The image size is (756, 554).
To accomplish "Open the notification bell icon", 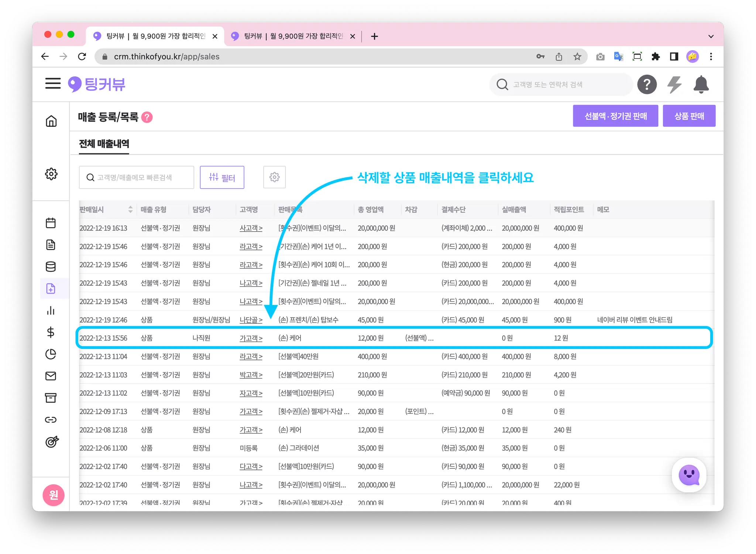I will click(701, 84).
